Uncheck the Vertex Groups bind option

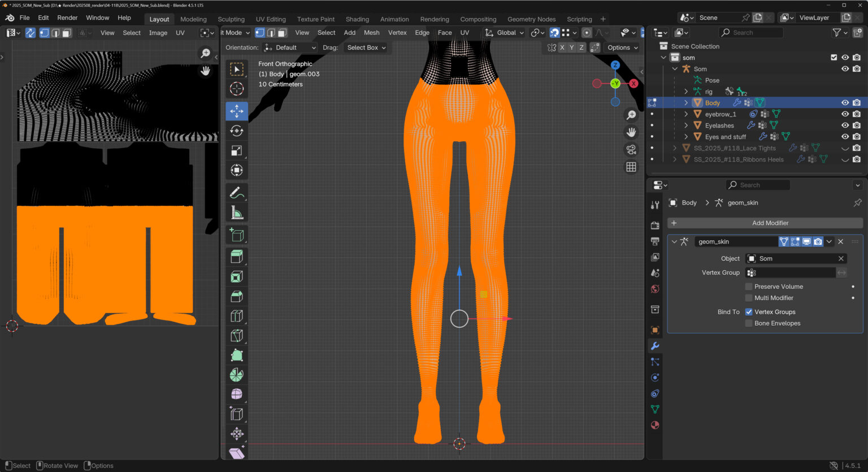click(749, 312)
